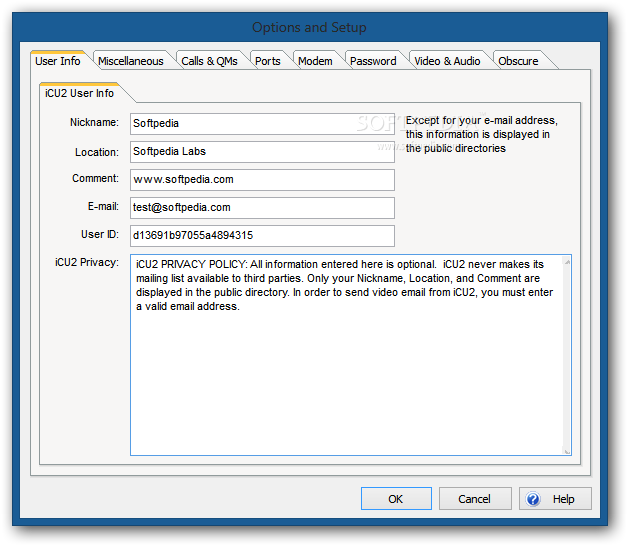The width and height of the screenshot is (628, 546).
Task: Switch to the User Info tab
Action: [x=58, y=61]
